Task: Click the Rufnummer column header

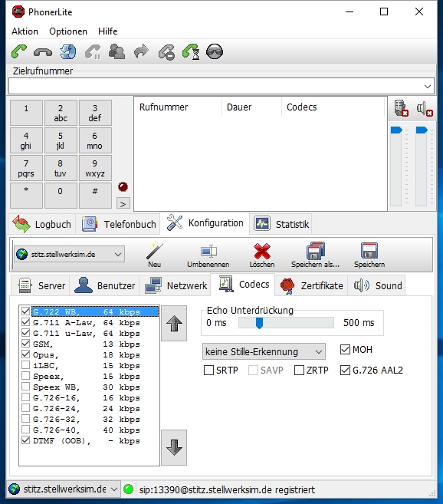Action: (x=178, y=107)
